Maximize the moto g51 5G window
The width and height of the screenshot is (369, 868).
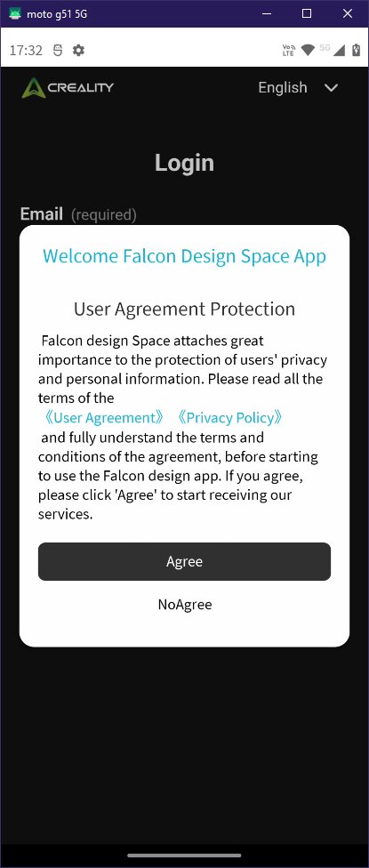pyautogui.click(x=307, y=14)
